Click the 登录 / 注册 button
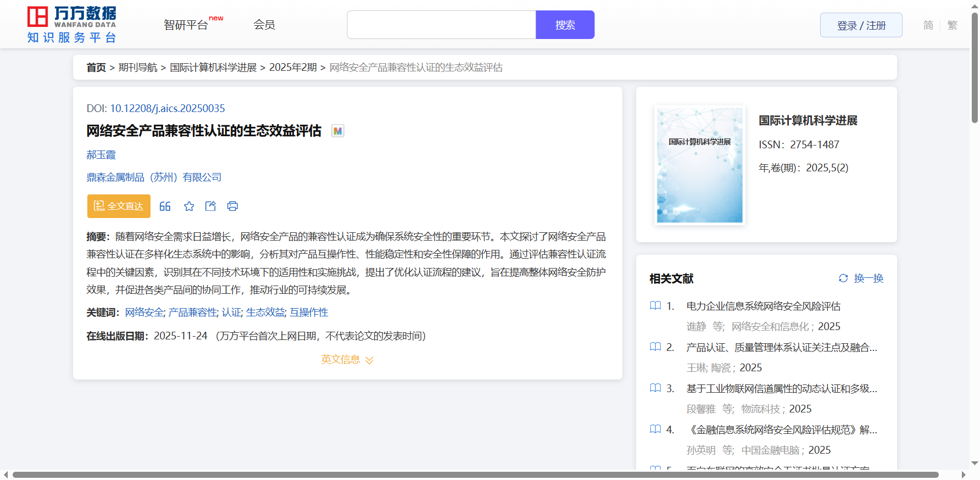 (861, 25)
